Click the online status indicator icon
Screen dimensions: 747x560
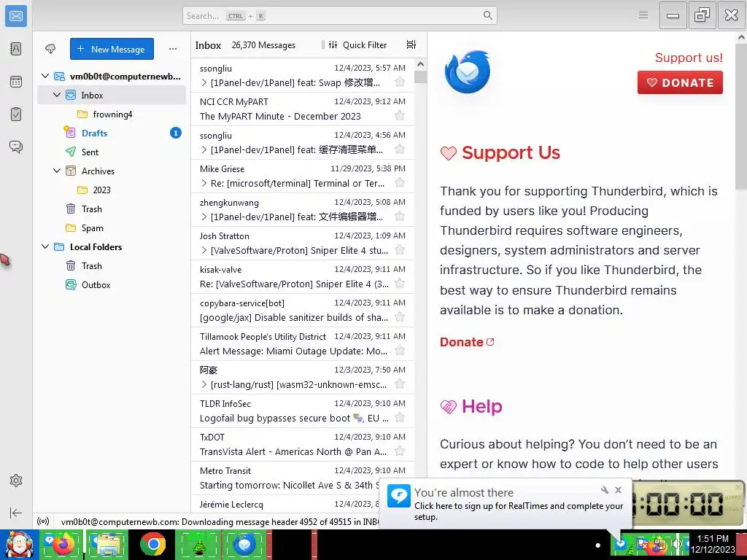43,521
